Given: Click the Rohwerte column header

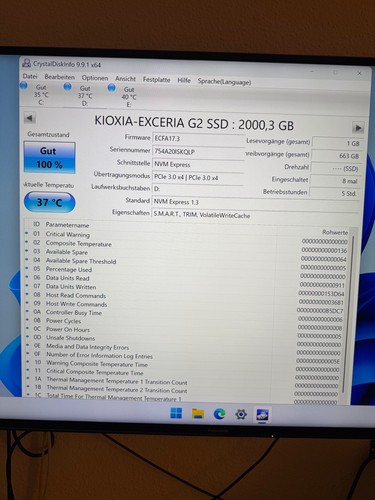Looking at the screenshot, I should point(335,232).
